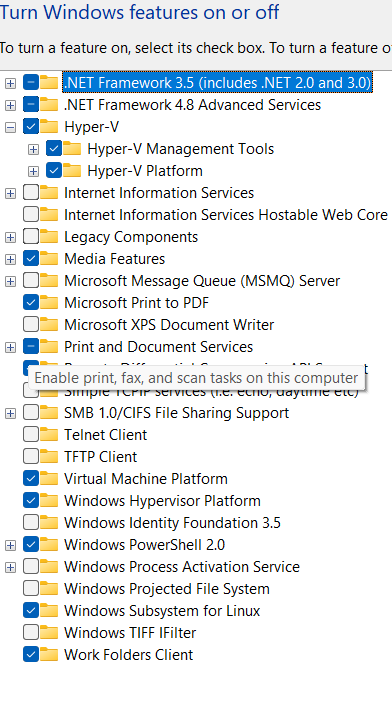Uncheck Windows Subsystem for Linux checkbox
This screenshot has width=392, height=716.
(x=31, y=611)
